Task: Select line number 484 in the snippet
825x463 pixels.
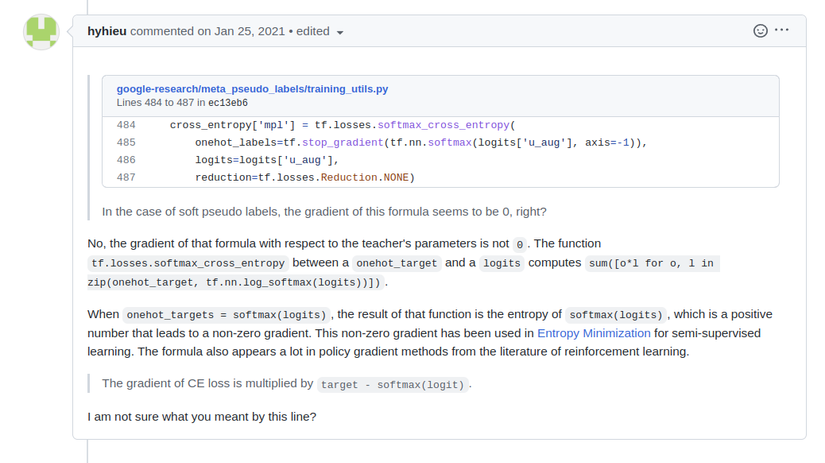Action: pyautogui.click(x=126, y=126)
